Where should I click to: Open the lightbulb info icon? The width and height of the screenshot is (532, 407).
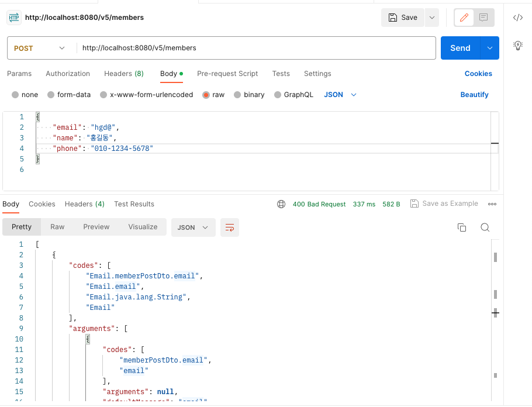click(x=518, y=45)
